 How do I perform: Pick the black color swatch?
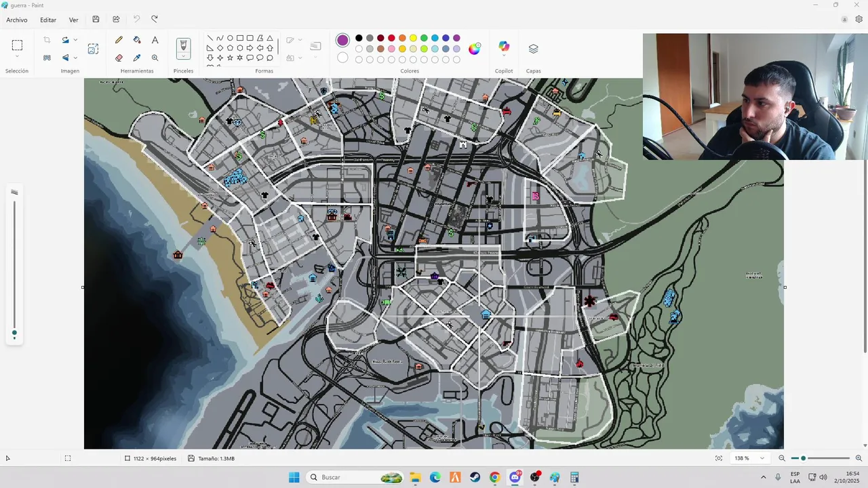(x=359, y=38)
